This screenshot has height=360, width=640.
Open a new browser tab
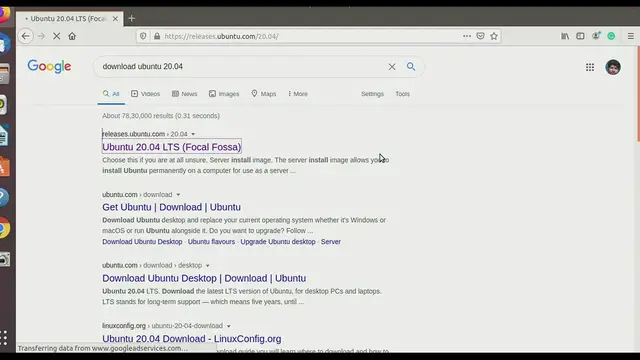(x=131, y=18)
